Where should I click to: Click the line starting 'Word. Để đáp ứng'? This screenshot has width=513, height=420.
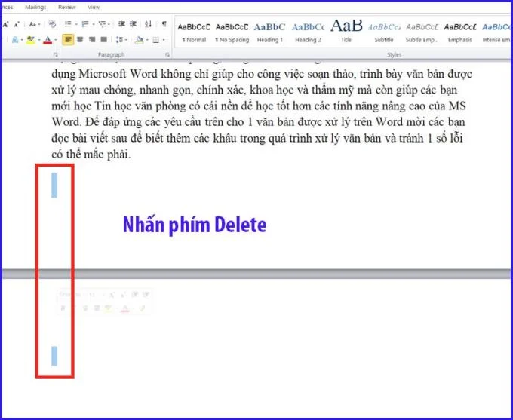click(258, 122)
